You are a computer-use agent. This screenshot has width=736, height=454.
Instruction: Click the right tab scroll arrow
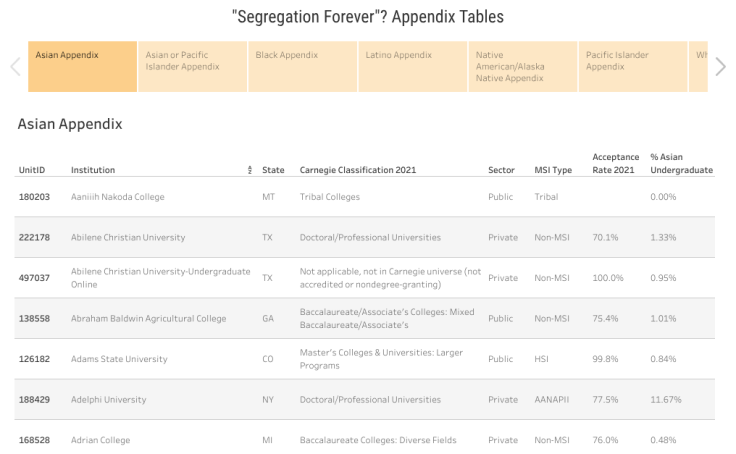coord(721,67)
